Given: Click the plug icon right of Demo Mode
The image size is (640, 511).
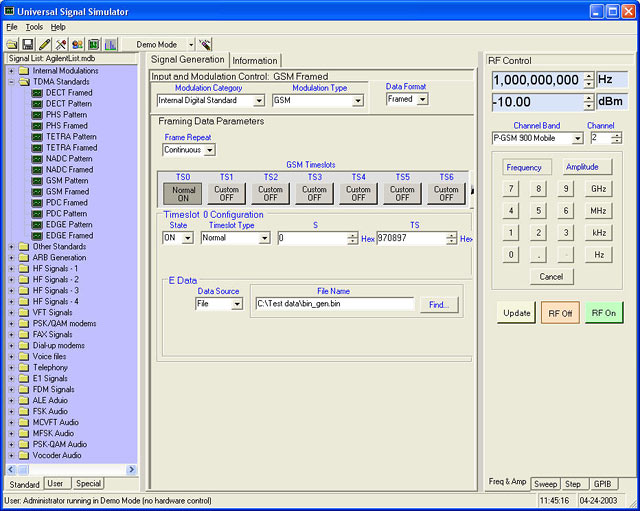Looking at the screenshot, I should point(206,45).
